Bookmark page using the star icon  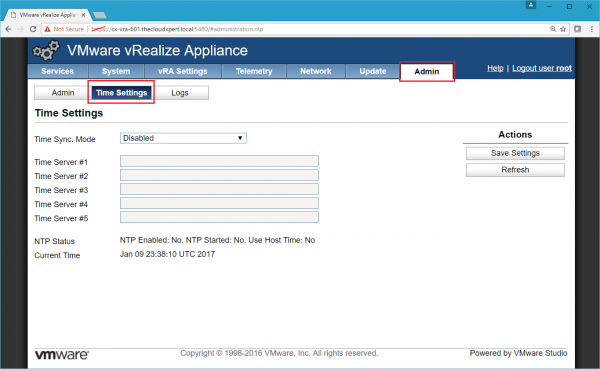563,29
